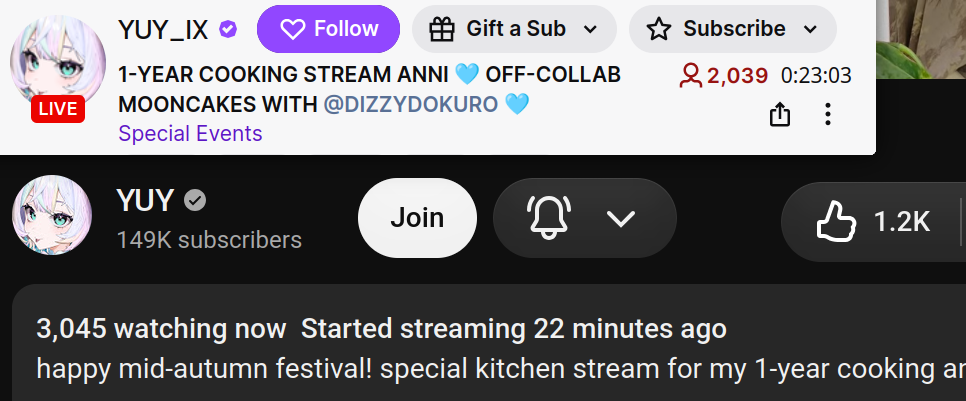The width and height of the screenshot is (966, 401).
Task: Open the @DIZZYDOKURO mention link
Action: 411,105
